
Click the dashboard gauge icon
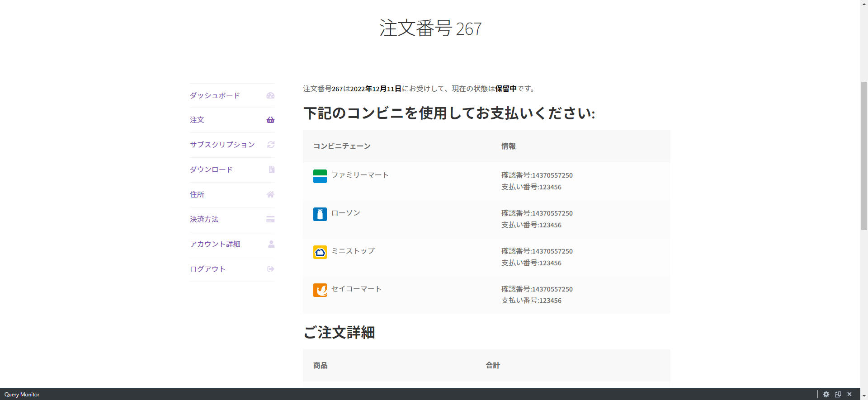[270, 95]
